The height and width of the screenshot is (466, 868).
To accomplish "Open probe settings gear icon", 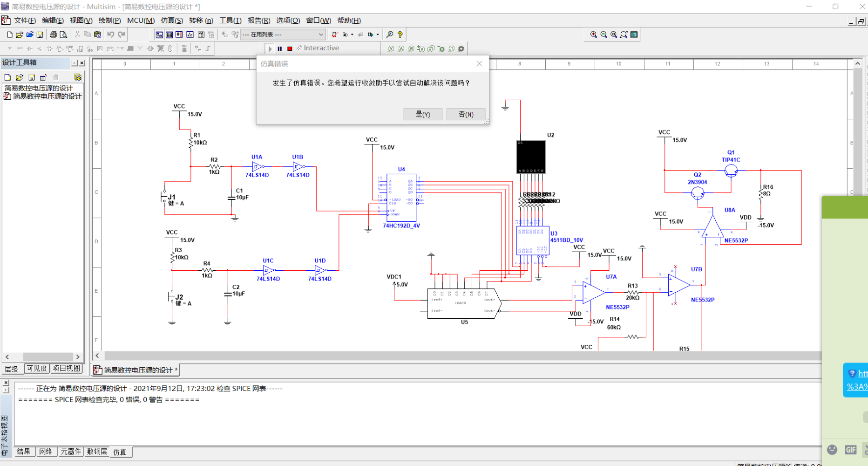I will (461, 48).
